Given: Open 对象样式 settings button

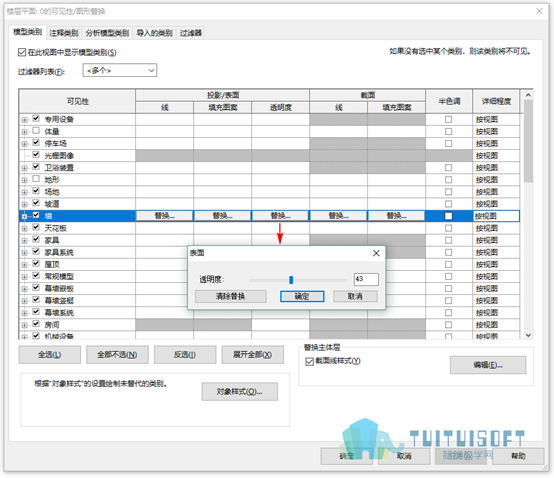Looking at the screenshot, I should click(x=240, y=391).
